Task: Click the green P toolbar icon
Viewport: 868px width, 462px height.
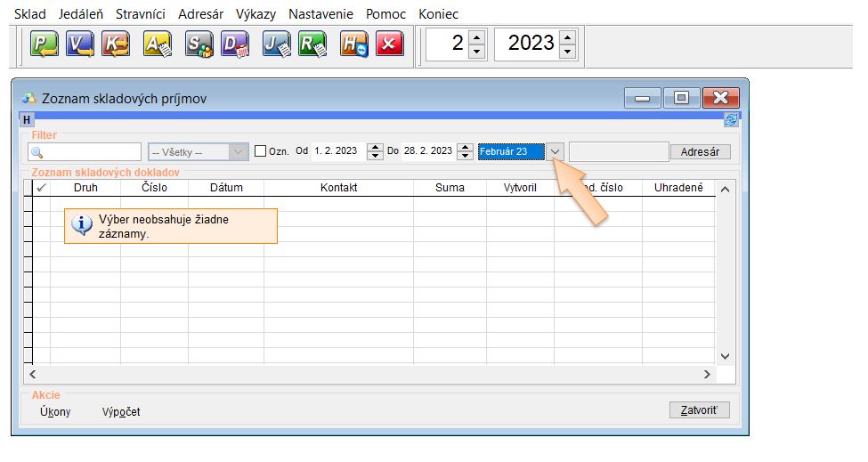Action: coord(45,44)
